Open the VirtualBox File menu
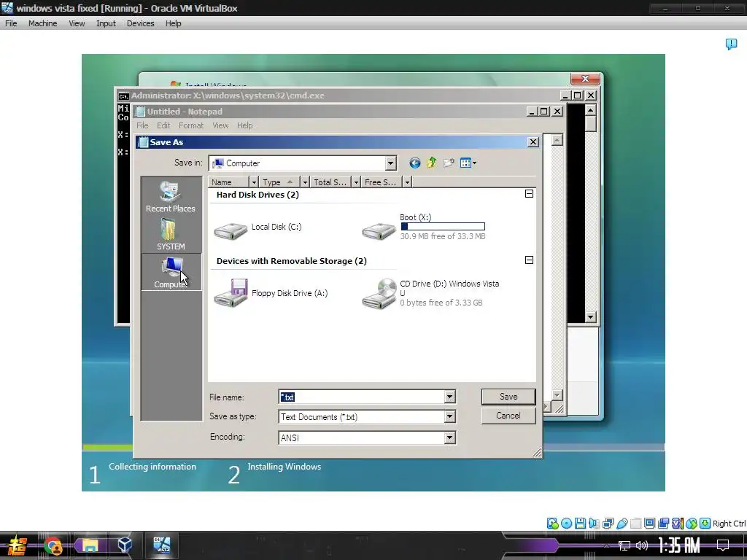747x560 pixels. point(11,23)
